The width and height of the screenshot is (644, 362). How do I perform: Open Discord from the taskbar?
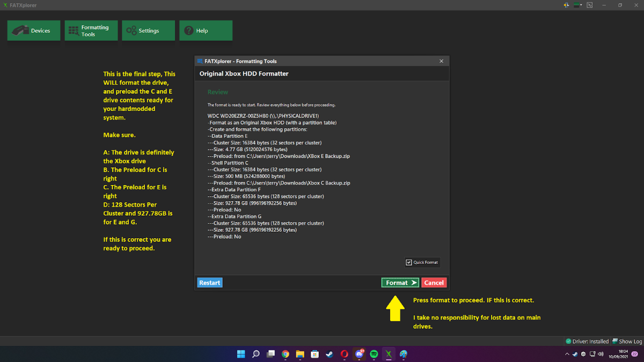coord(360,354)
